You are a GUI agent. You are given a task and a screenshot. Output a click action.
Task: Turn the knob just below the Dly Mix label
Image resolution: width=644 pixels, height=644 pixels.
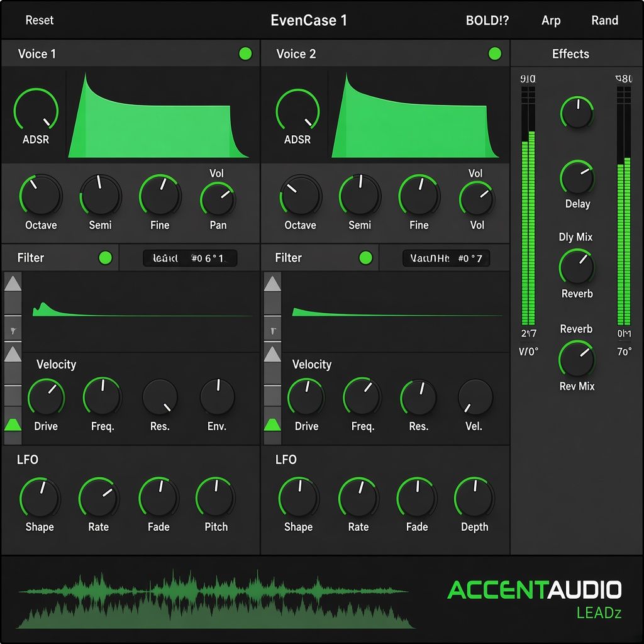tap(577, 267)
